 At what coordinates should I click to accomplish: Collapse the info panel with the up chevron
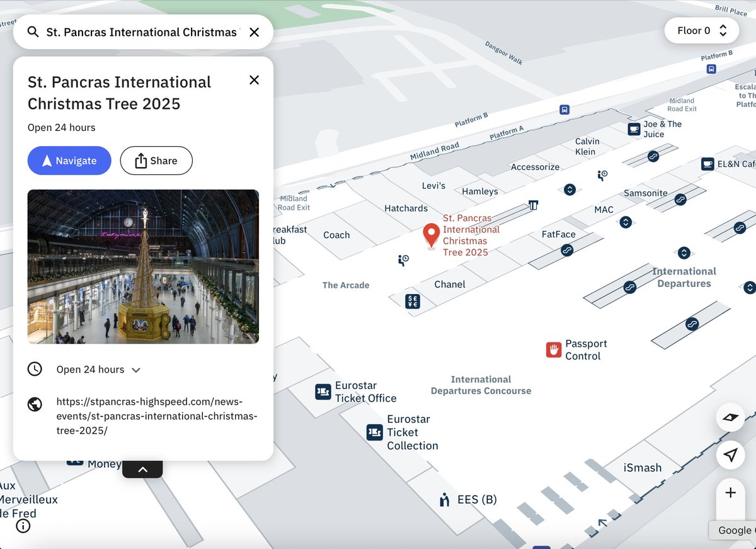(x=142, y=469)
